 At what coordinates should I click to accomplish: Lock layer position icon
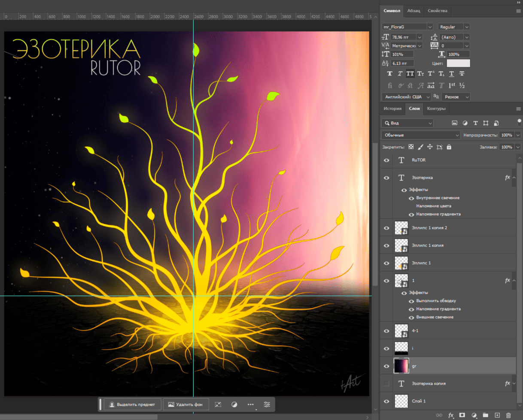(430, 147)
